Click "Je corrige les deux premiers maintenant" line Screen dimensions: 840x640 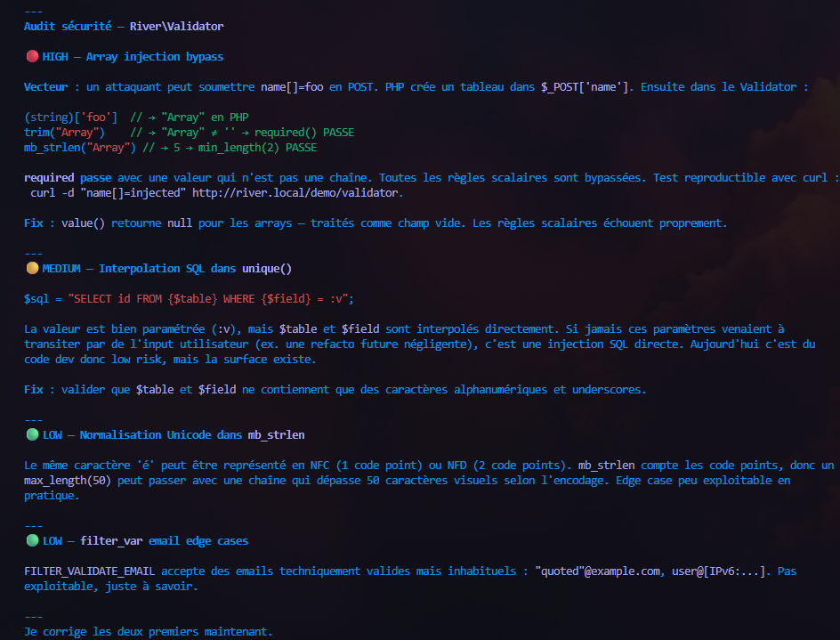pyautogui.click(x=148, y=631)
